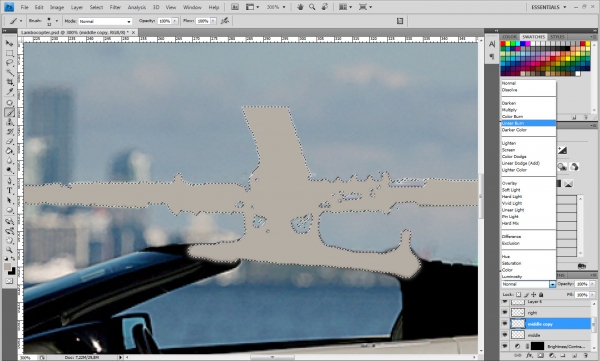Open the Layer menu

77,7
